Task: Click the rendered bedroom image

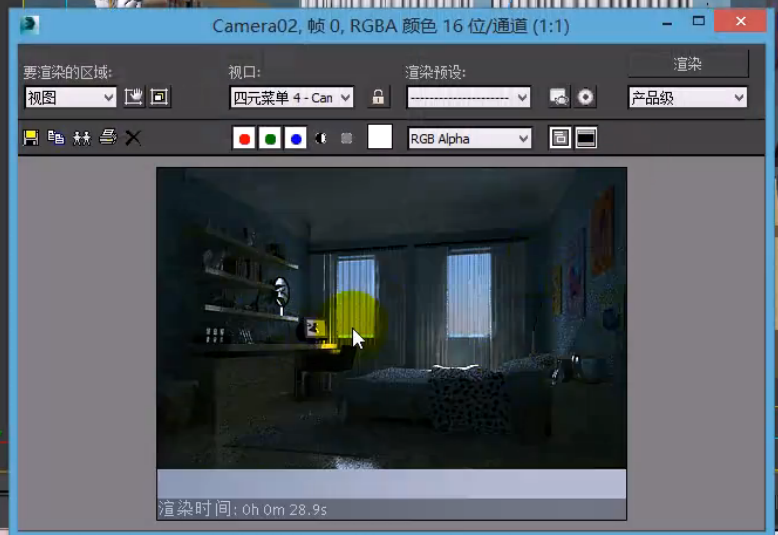Action: (391, 318)
